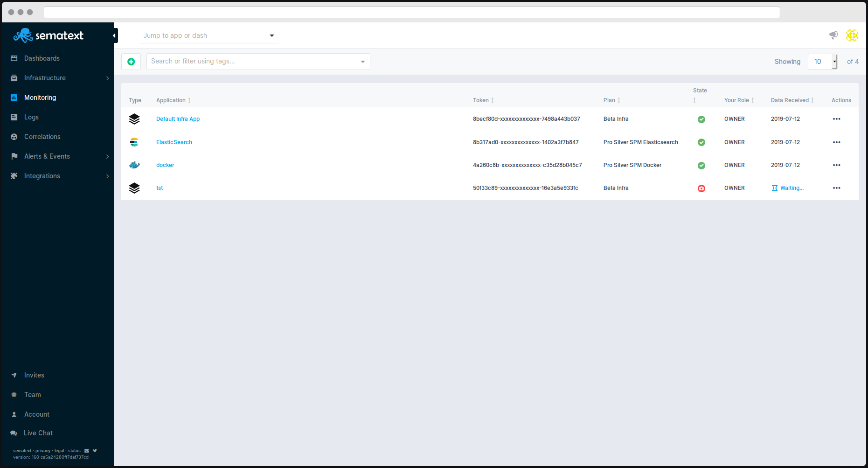
Task: Click the browser address bar
Action: pos(412,12)
